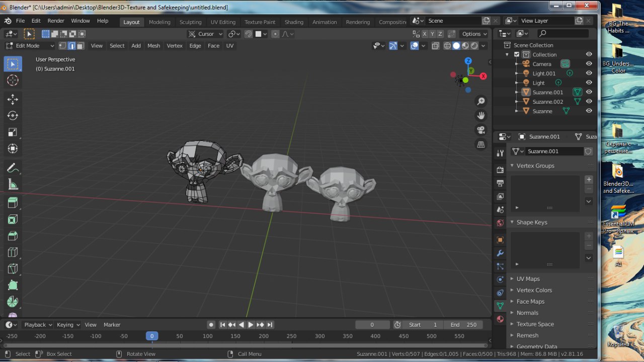Switch perspective/orthographic grid icon
The height and width of the screenshot is (362, 644).
(481, 144)
